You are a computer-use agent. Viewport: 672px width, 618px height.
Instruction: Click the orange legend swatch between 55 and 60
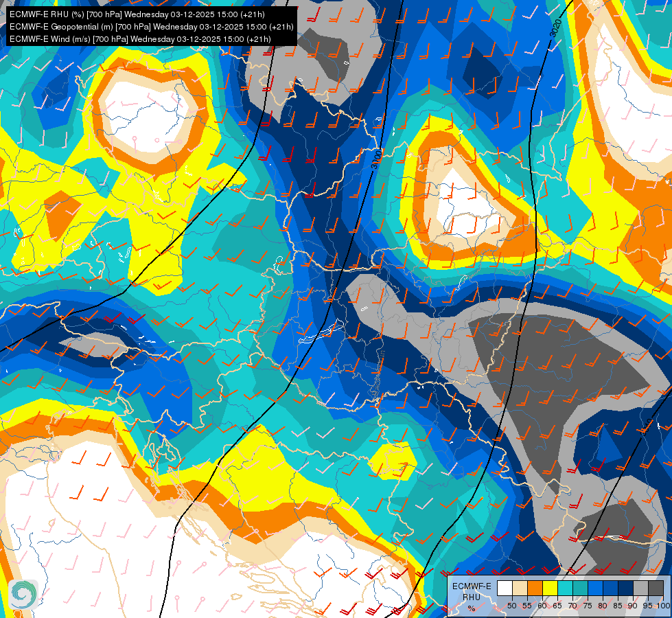tap(535, 588)
